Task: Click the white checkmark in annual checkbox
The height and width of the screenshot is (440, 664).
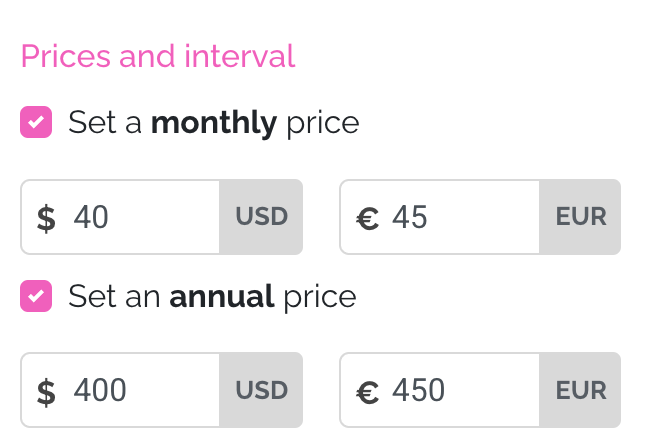Action: coord(36,296)
